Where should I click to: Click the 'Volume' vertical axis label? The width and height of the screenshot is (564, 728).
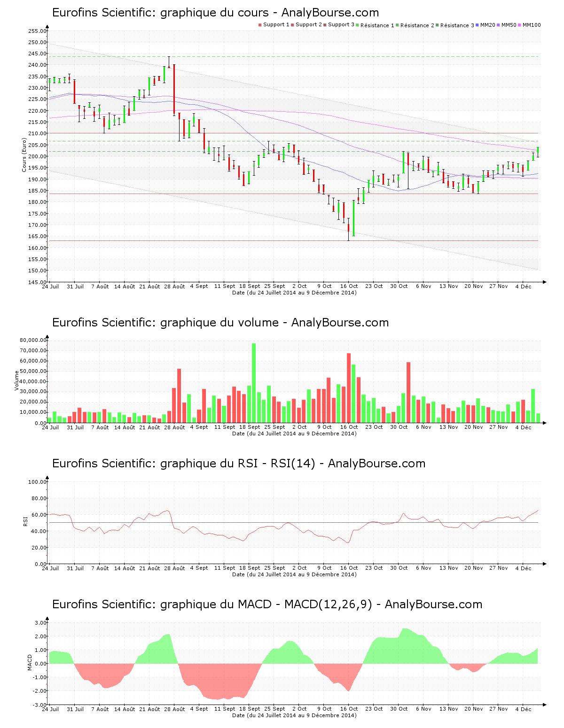[x=17, y=381]
